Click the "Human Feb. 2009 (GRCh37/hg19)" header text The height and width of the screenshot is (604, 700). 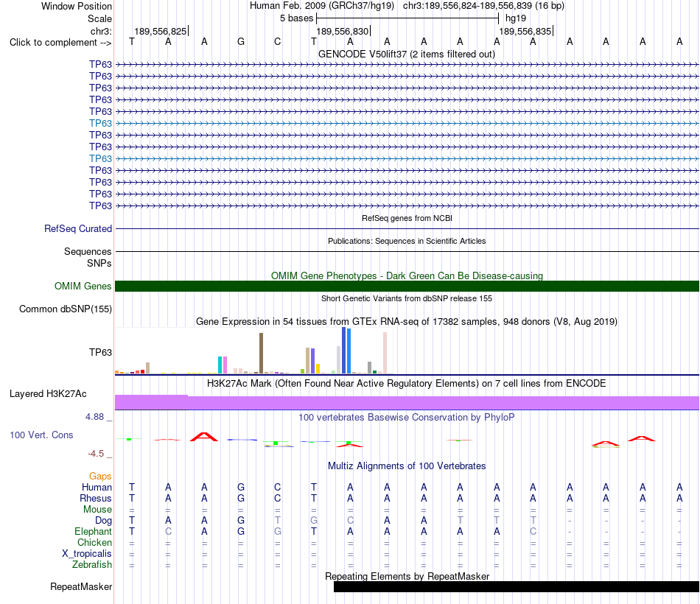pyautogui.click(x=322, y=6)
